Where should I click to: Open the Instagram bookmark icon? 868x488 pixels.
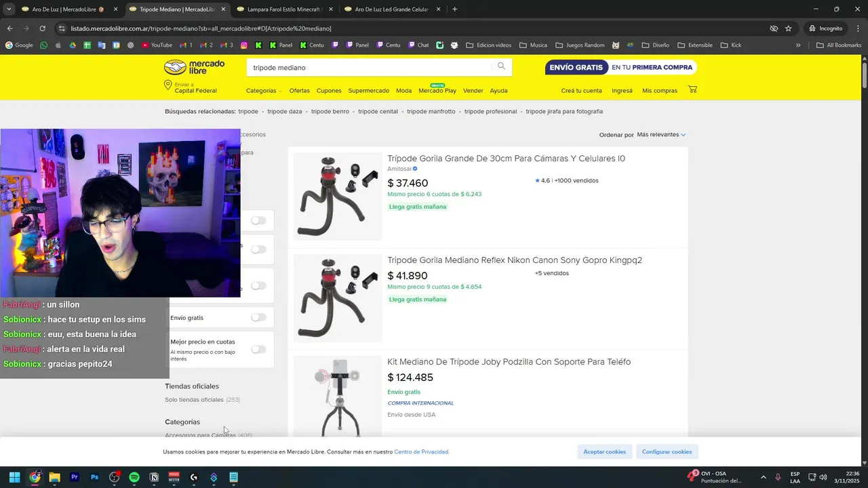pyautogui.click(x=244, y=45)
